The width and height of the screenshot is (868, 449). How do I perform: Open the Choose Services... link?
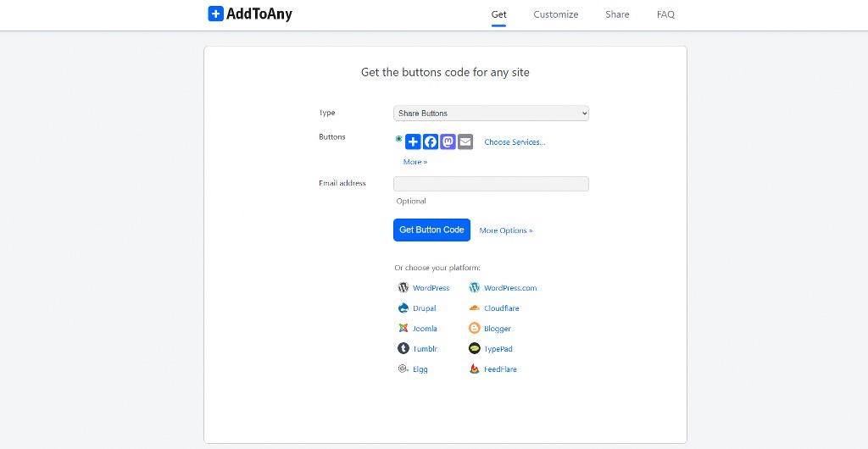coord(515,142)
